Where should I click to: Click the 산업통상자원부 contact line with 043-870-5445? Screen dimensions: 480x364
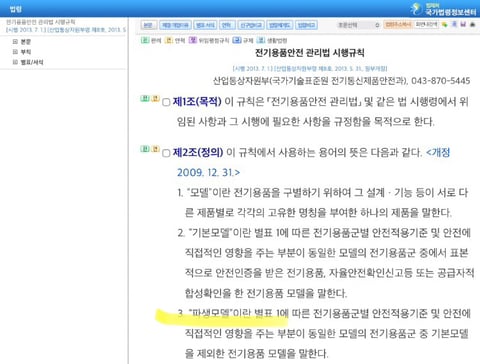pos(342,81)
